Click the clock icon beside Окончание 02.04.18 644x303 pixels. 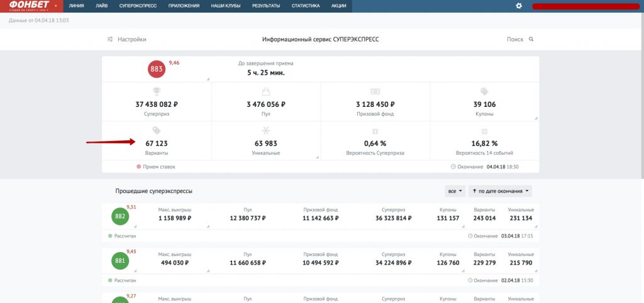pos(470,280)
